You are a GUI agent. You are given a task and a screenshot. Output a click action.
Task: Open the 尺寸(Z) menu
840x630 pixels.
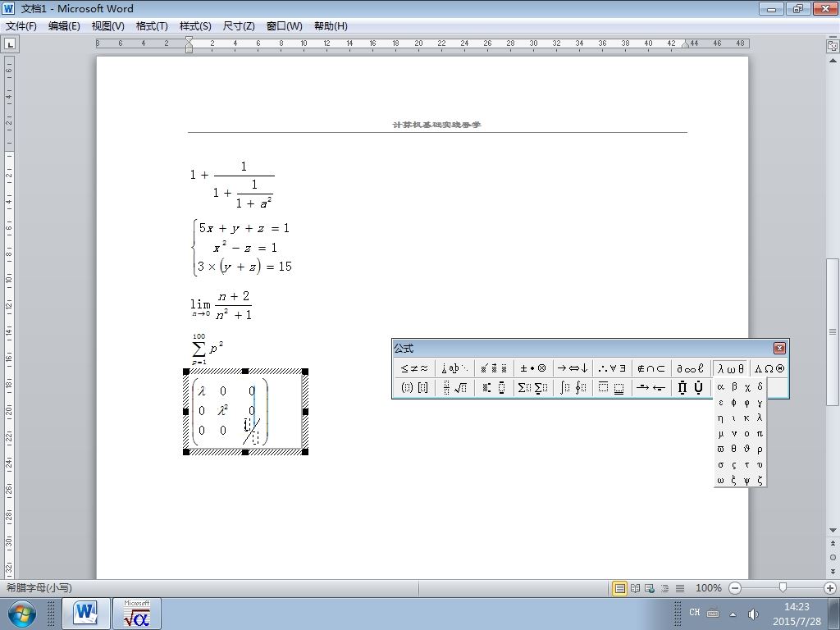(239, 26)
